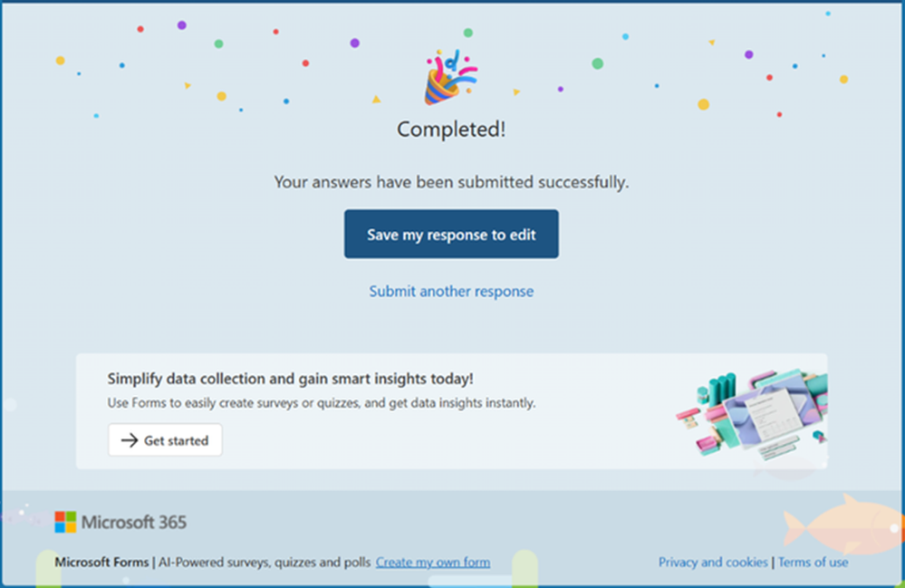The image size is (905, 588).
Task: Click the four-color Microsoft logo
Action: point(65,522)
